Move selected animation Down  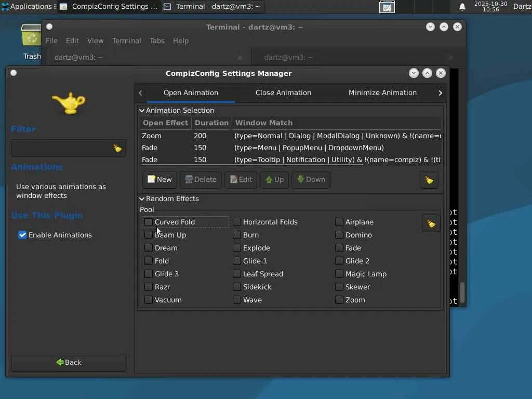pos(311,179)
